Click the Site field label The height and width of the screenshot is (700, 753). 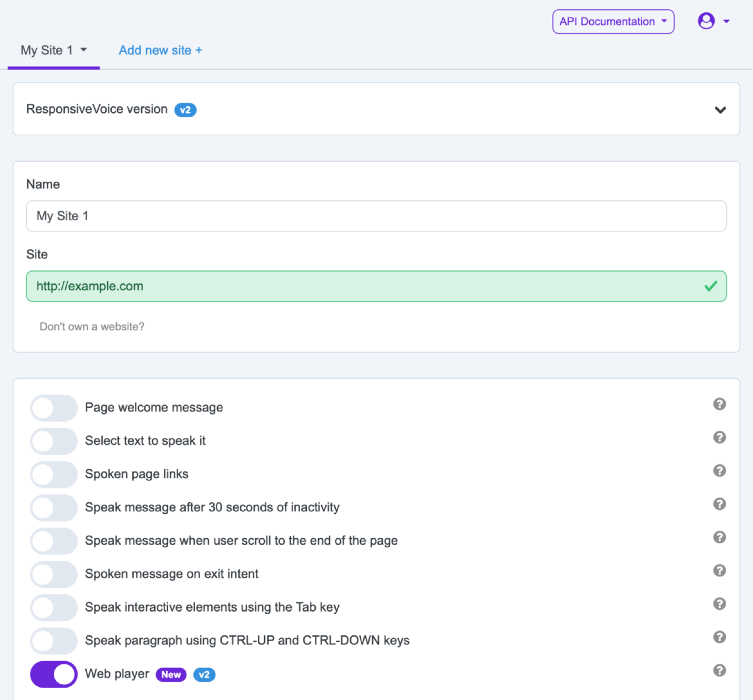point(37,254)
